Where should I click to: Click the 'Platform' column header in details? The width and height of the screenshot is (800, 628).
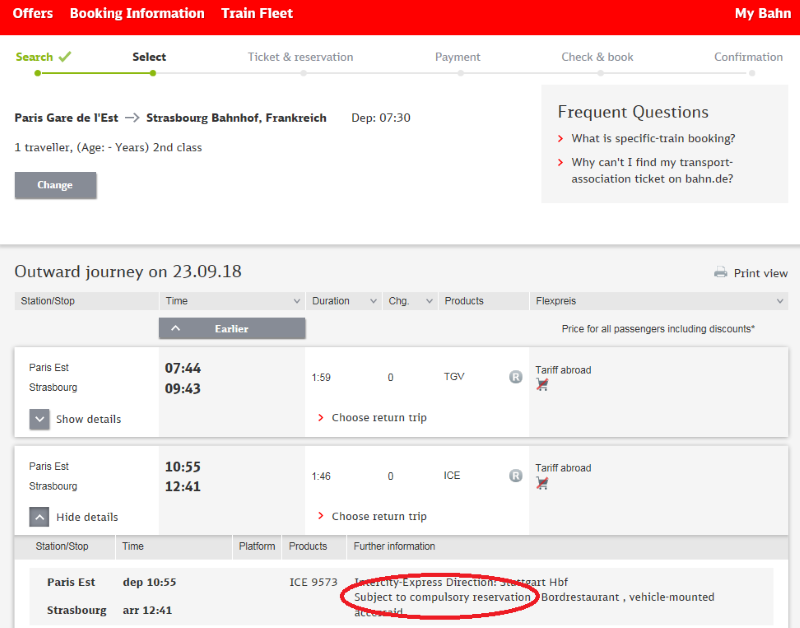coord(257,546)
